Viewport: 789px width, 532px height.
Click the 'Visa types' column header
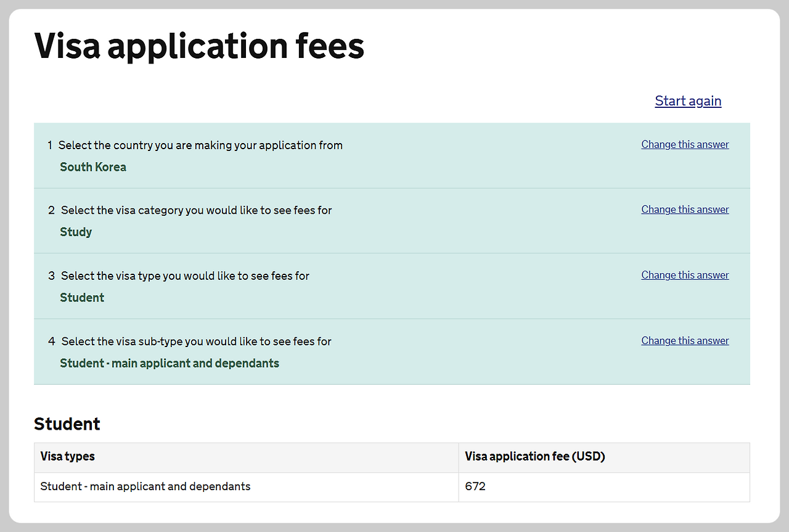tap(247, 457)
